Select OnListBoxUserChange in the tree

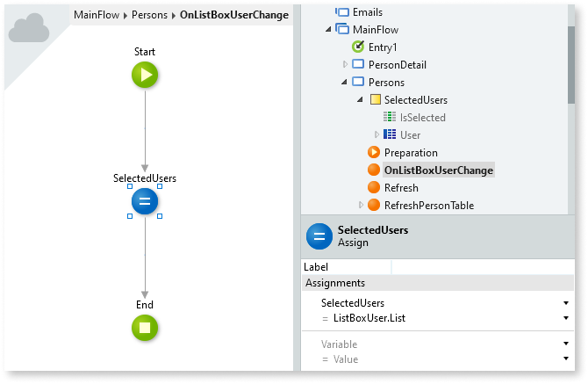(438, 170)
